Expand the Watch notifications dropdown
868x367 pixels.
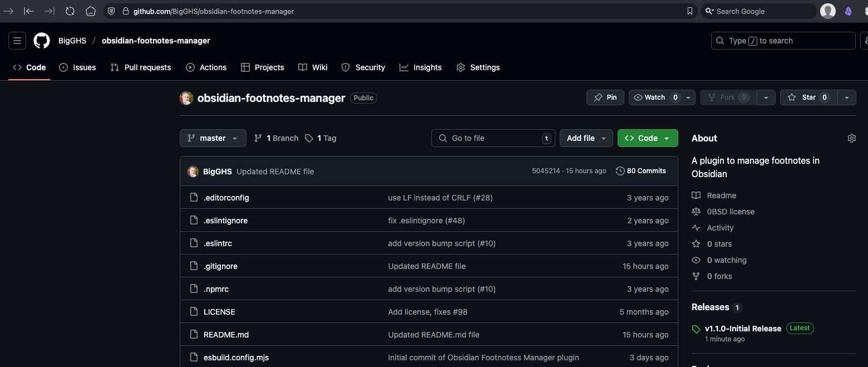coord(662,97)
